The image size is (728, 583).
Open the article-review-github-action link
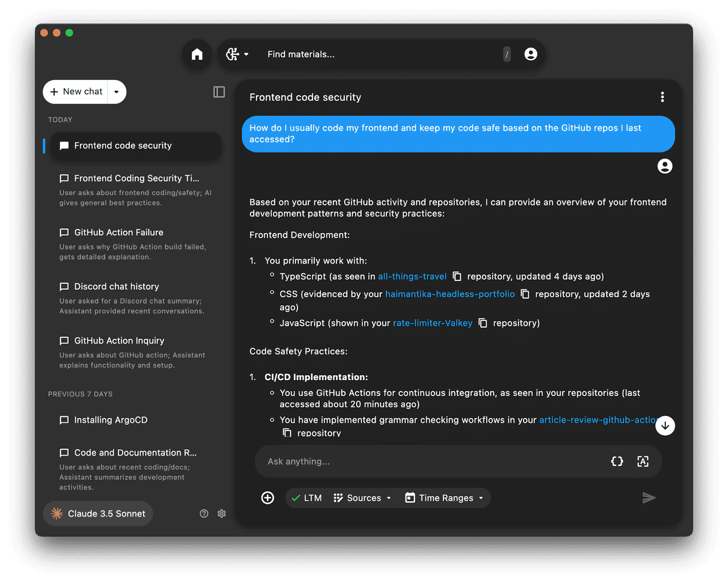pyautogui.click(x=599, y=420)
